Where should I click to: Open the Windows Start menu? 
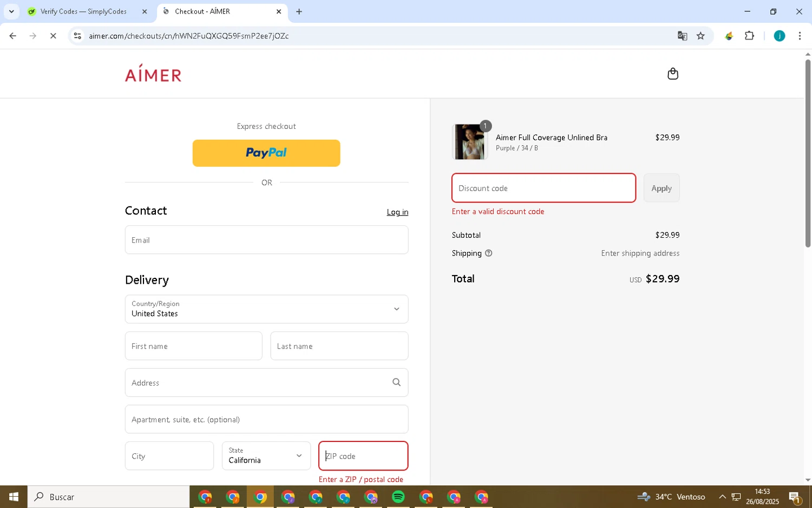pyautogui.click(x=14, y=497)
